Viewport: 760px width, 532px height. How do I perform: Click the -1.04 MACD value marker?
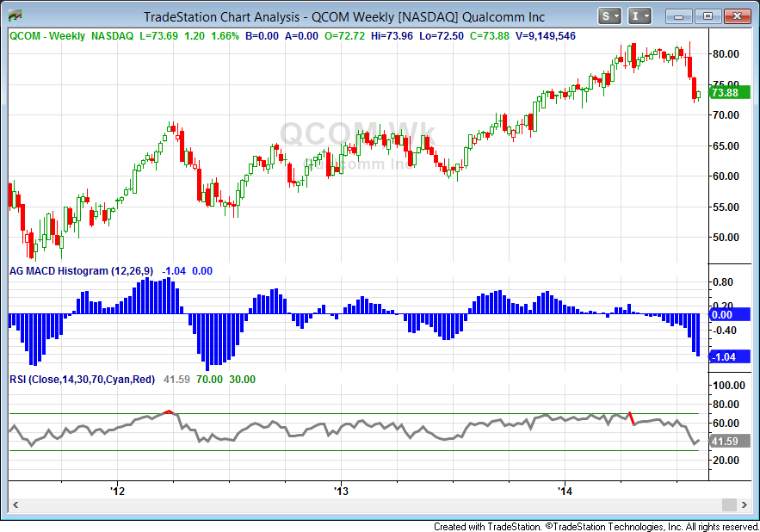[x=730, y=357]
